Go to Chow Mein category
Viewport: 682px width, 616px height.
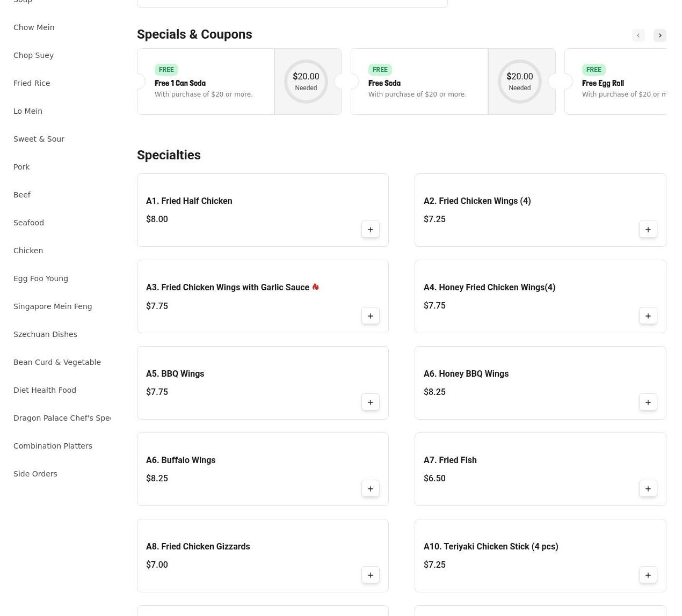[34, 27]
